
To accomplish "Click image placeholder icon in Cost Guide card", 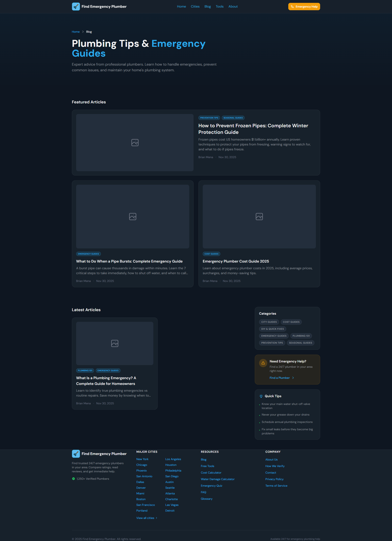I will (259, 217).
